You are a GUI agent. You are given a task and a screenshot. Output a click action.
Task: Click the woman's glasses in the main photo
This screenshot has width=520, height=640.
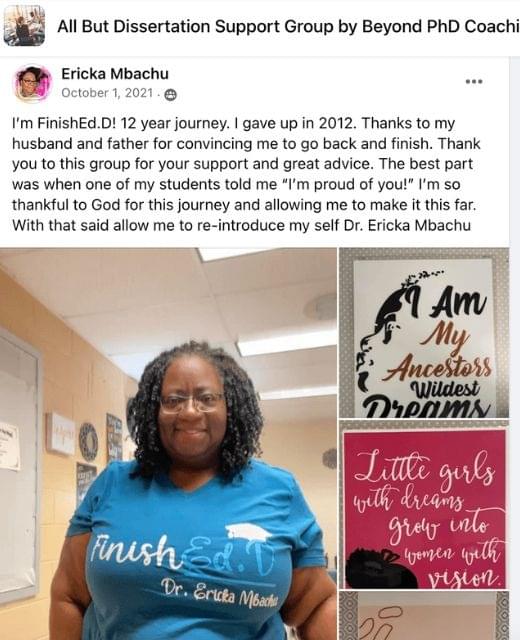[x=192, y=402]
